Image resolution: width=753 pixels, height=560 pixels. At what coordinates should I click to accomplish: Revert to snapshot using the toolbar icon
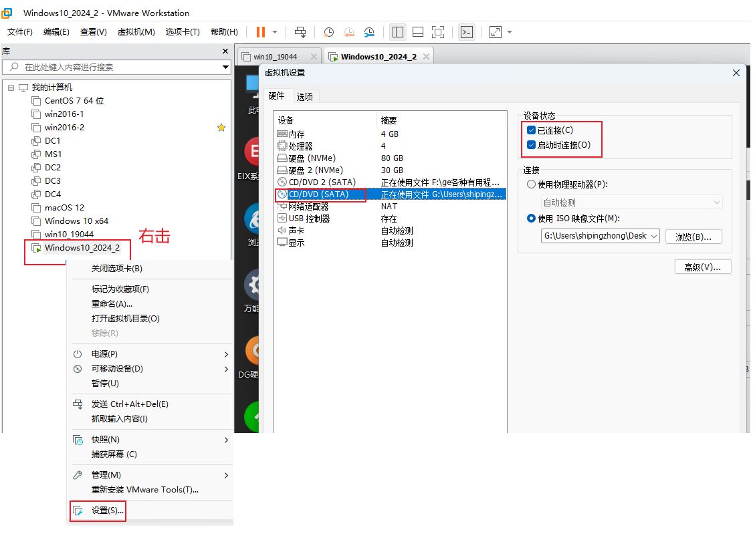click(349, 32)
